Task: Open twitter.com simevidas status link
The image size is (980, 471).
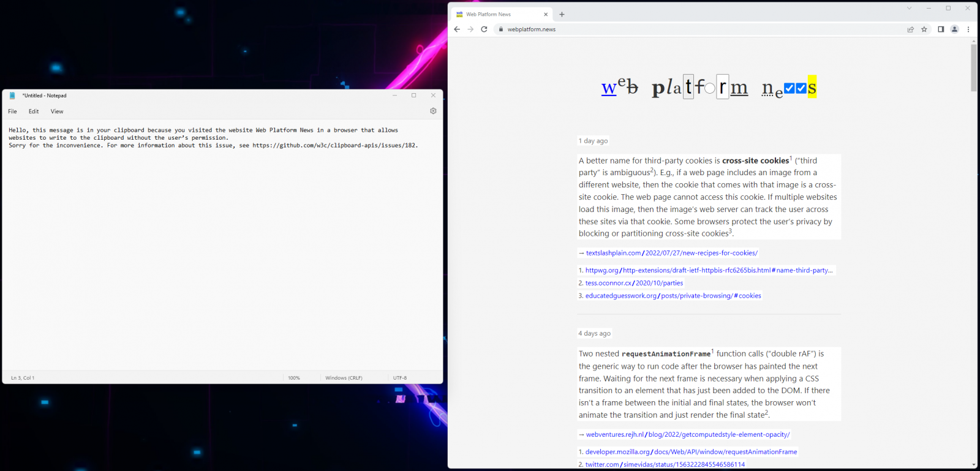Action: click(665, 465)
